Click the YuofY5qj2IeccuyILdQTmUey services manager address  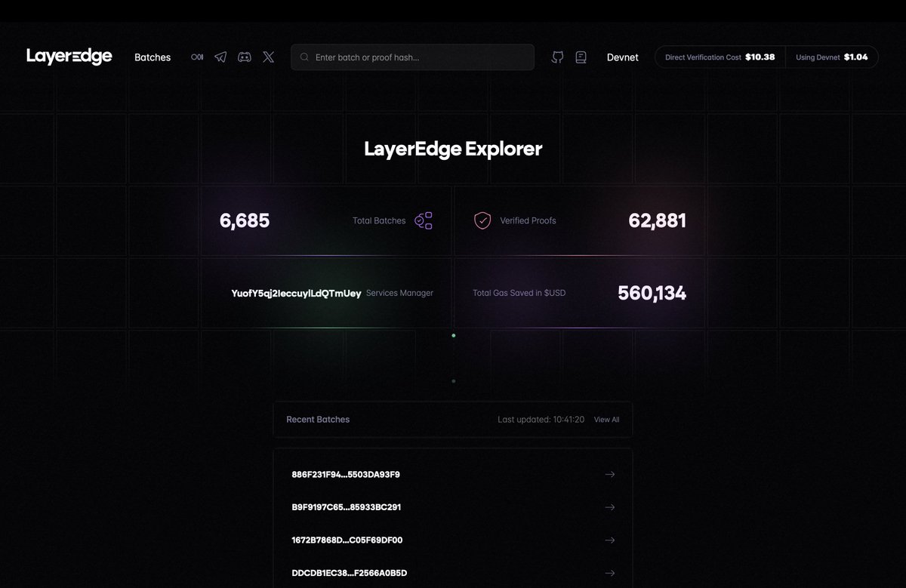click(296, 293)
